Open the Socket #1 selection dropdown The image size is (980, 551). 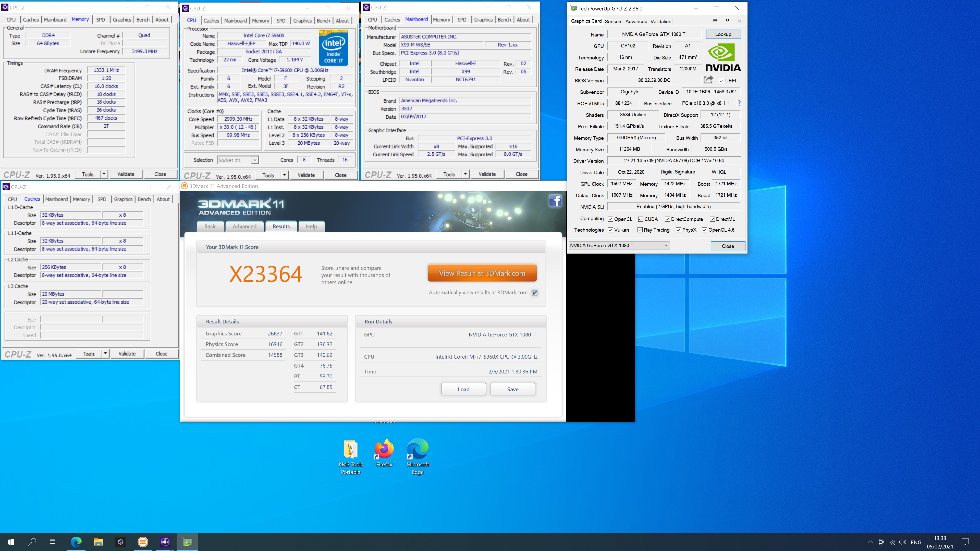238,160
